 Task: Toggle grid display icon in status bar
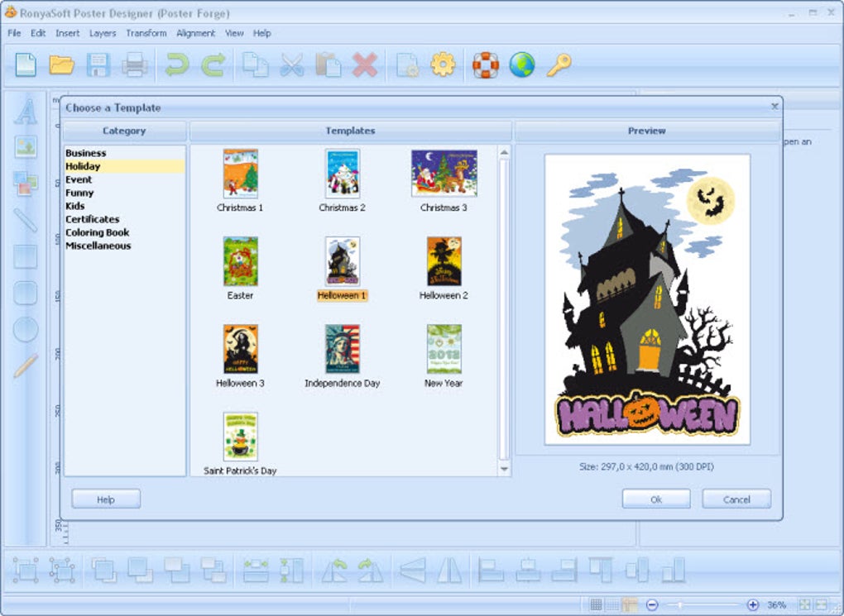(596, 604)
